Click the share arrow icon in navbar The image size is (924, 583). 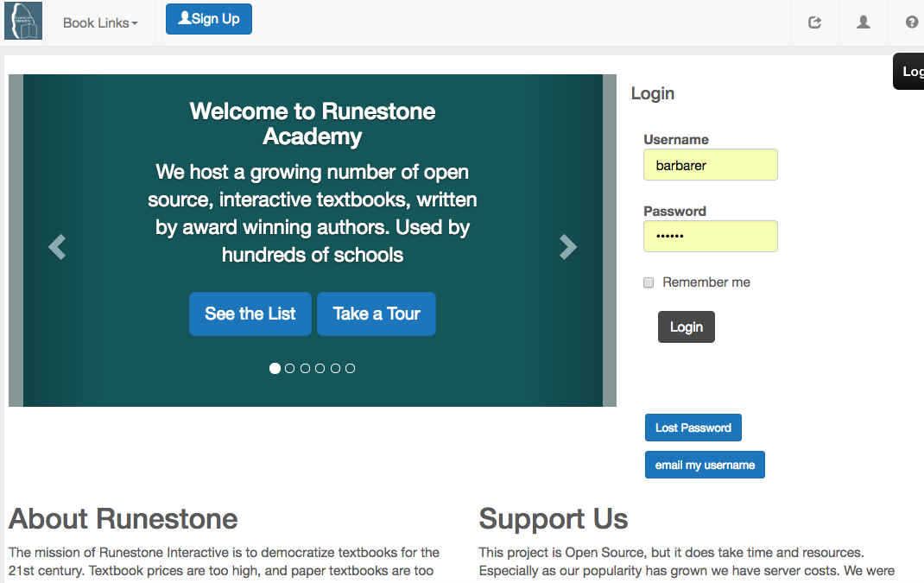coord(814,22)
